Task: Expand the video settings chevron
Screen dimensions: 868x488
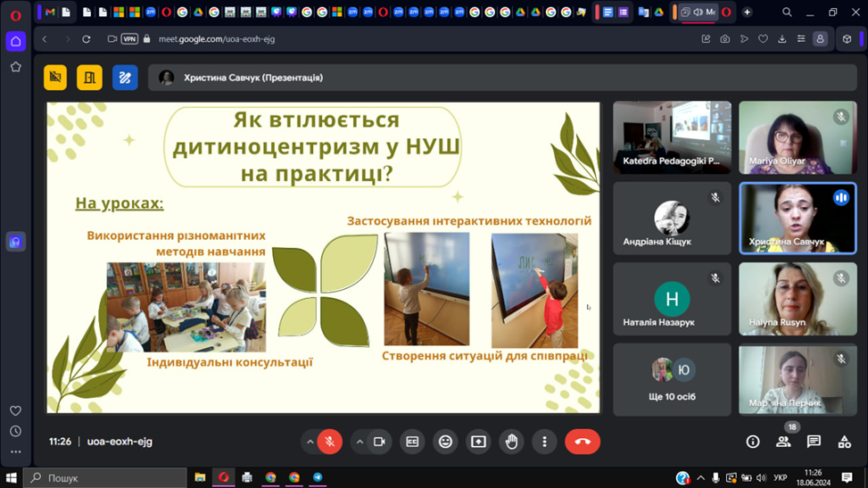Action: (x=360, y=442)
